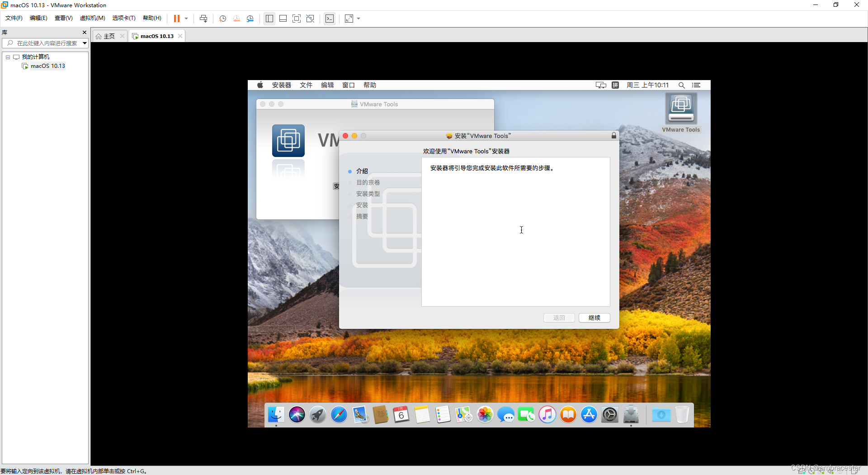Open the power options dropdown arrow beside pause

pyautogui.click(x=186, y=19)
